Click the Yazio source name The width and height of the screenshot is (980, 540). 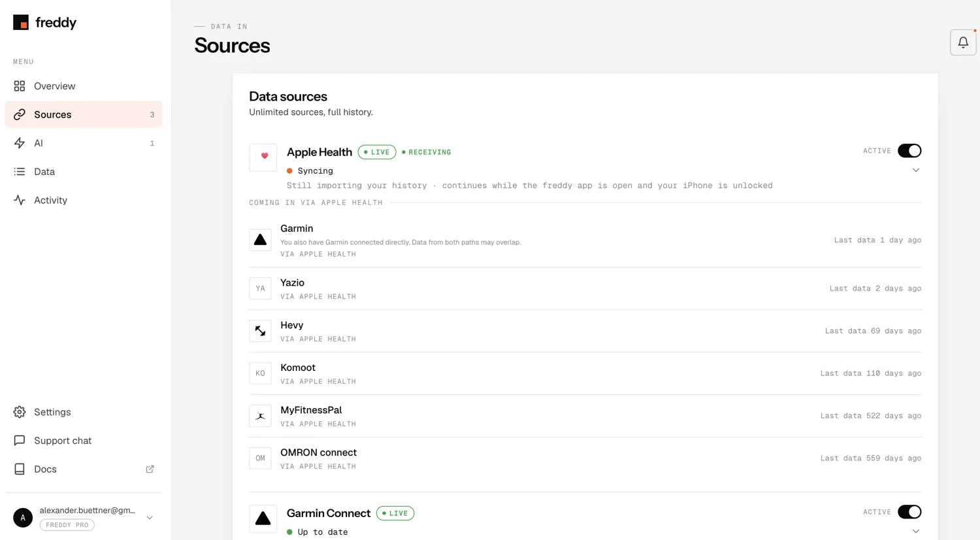tap(292, 283)
